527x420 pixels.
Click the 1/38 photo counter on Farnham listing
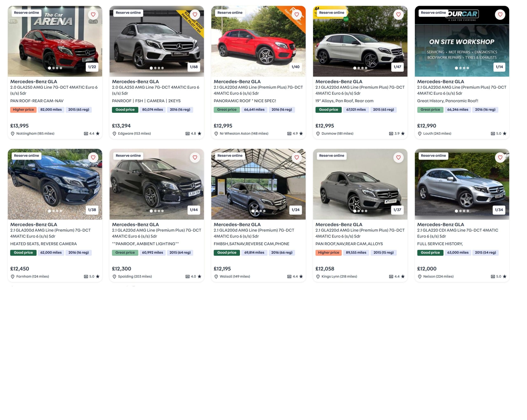[x=92, y=210]
